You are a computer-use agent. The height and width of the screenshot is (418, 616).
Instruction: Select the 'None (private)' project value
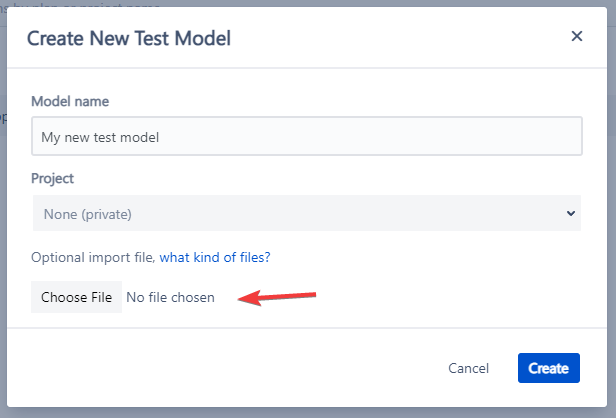[x=88, y=214]
